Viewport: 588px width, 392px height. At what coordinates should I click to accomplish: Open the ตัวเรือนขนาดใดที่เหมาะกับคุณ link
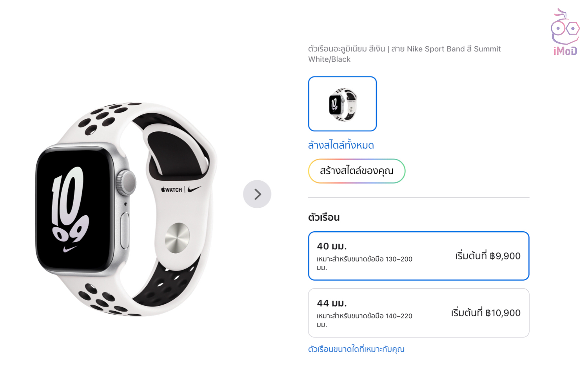pyautogui.click(x=356, y=349)
